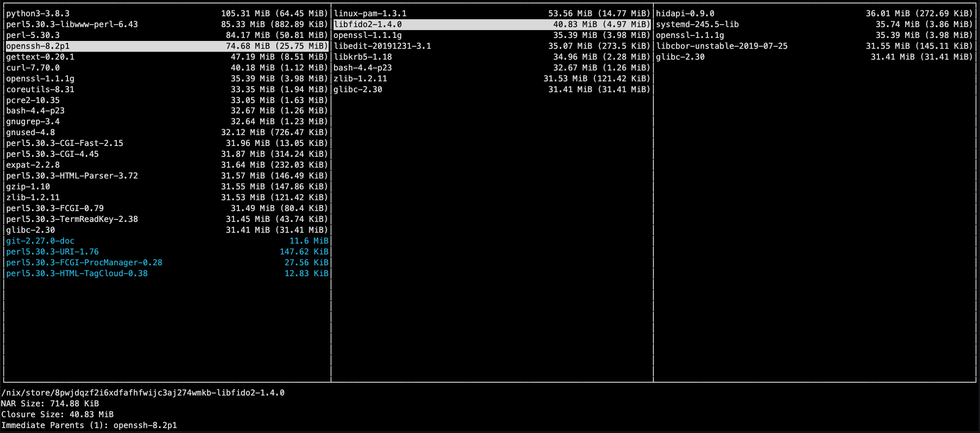Select gettext-0.20.1 in the first column

point(167,57)
